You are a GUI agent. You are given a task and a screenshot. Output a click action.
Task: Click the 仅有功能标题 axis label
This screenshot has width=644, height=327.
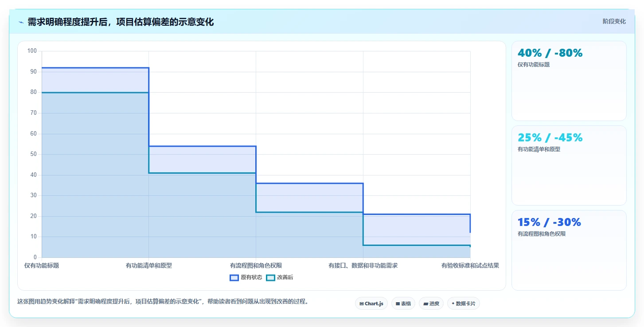(x=42, y=265)
